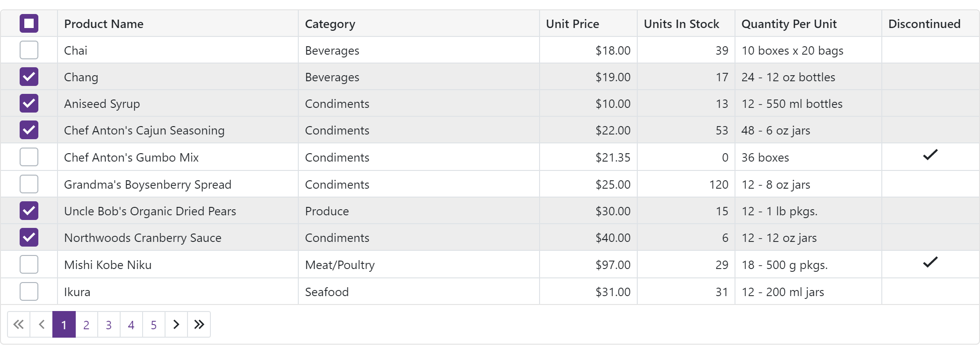Viewport: 980px width, 354px height.
Task: Select the Ikura row checkbox
Action: 29,291
